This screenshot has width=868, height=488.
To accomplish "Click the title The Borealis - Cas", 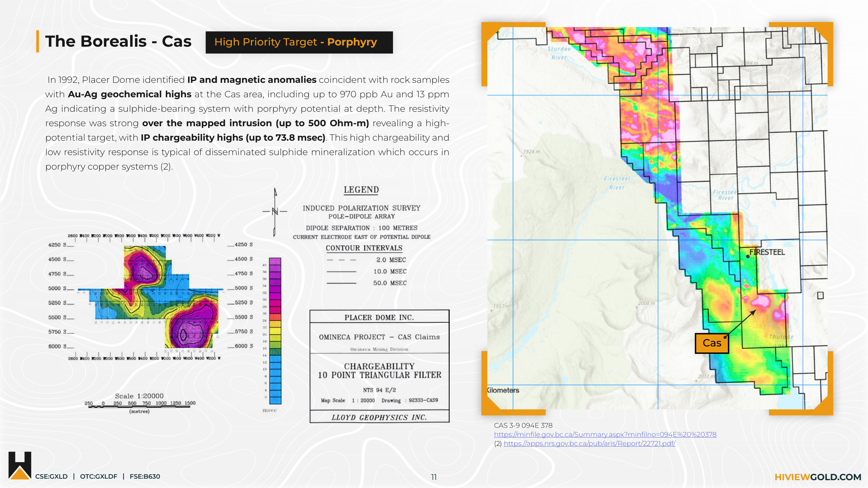I will coord(118,41).
